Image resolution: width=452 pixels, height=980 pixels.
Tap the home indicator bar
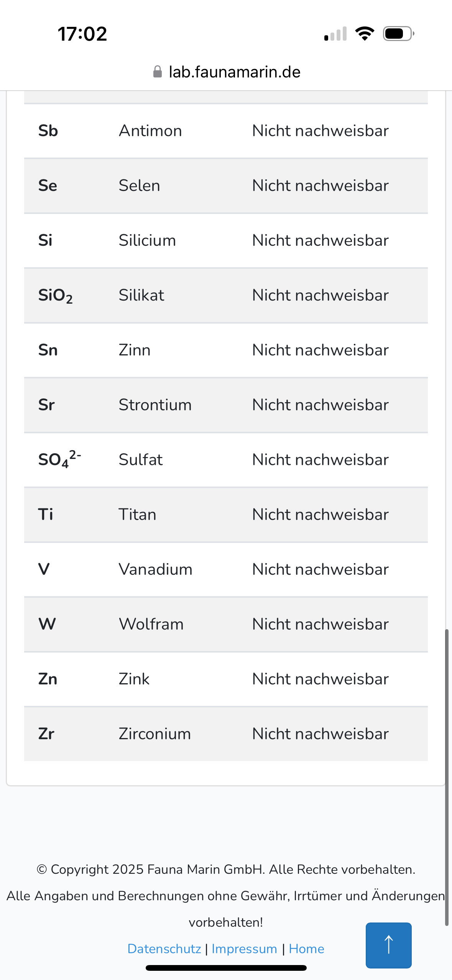click(x=226, y=968)
